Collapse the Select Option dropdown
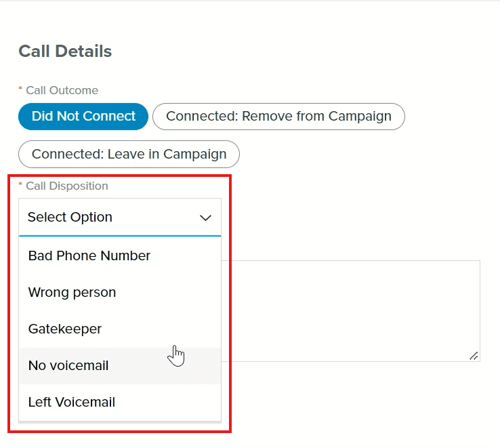The height and width of the screenshot is (448, 500). pos(120,218)
